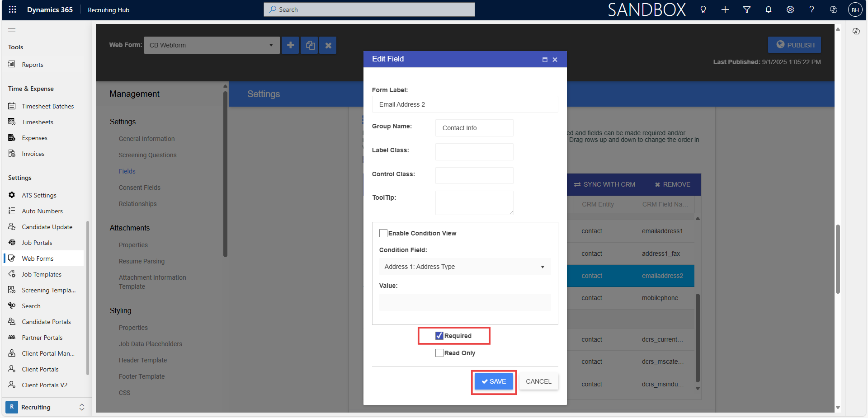
Task: Open ATS Settings
Action: coord(39,195)
